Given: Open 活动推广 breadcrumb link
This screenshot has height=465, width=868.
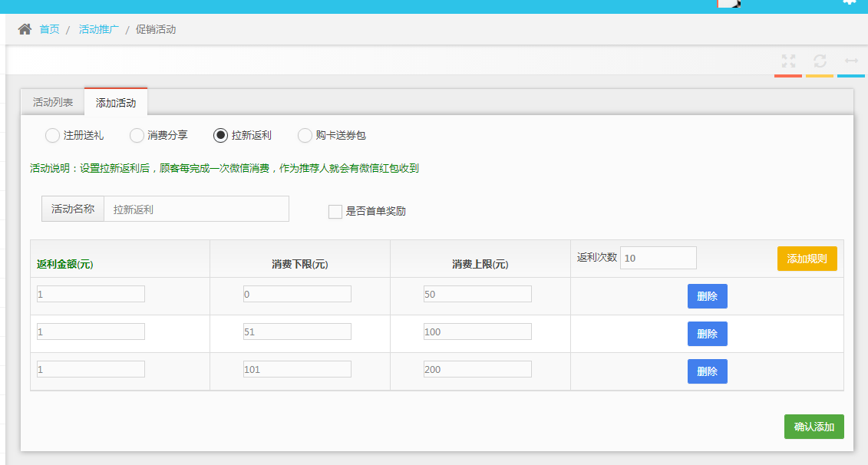Looking at the screenshot, I should tap(99, 29).
